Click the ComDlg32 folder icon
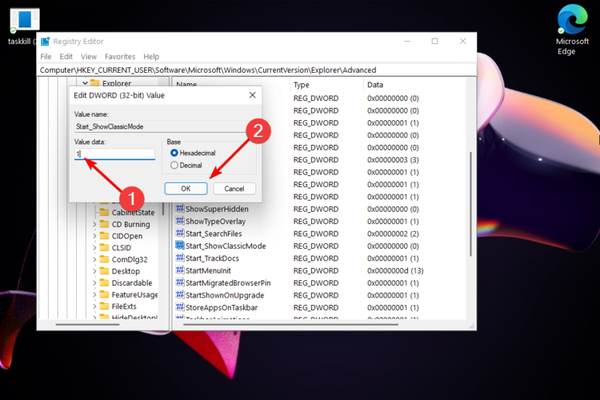Screen dimensions: 600x400 point(104,259)
